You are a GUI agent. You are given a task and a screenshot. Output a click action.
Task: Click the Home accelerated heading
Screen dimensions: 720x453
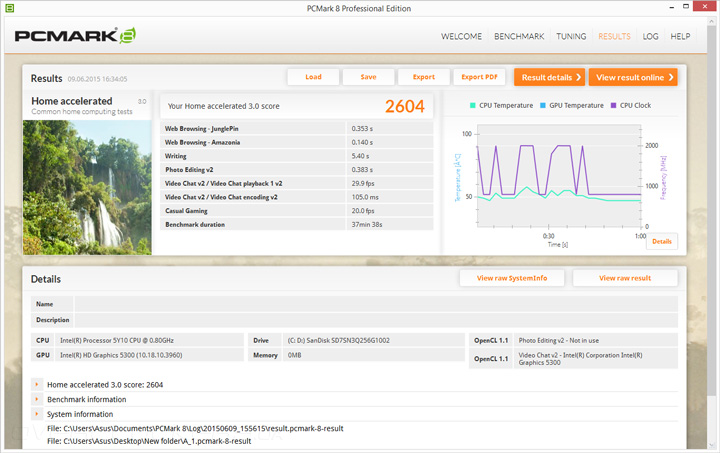click(x=72, y=101)
